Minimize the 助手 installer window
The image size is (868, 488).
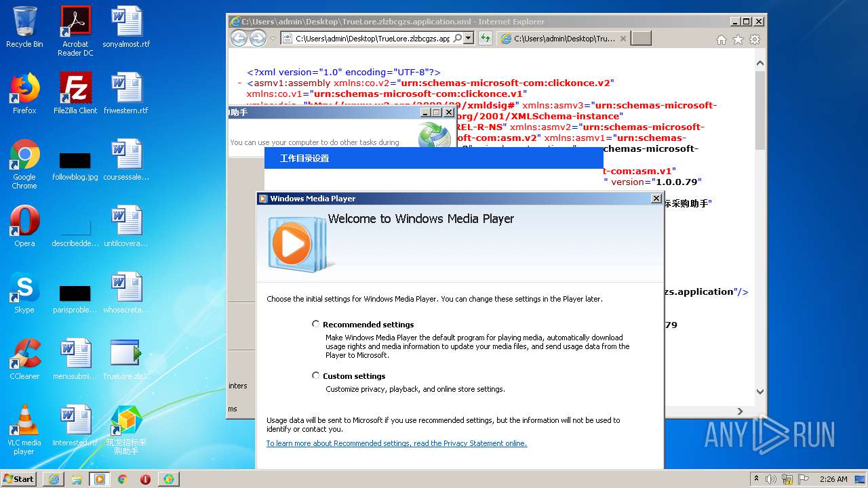(425, 113)
